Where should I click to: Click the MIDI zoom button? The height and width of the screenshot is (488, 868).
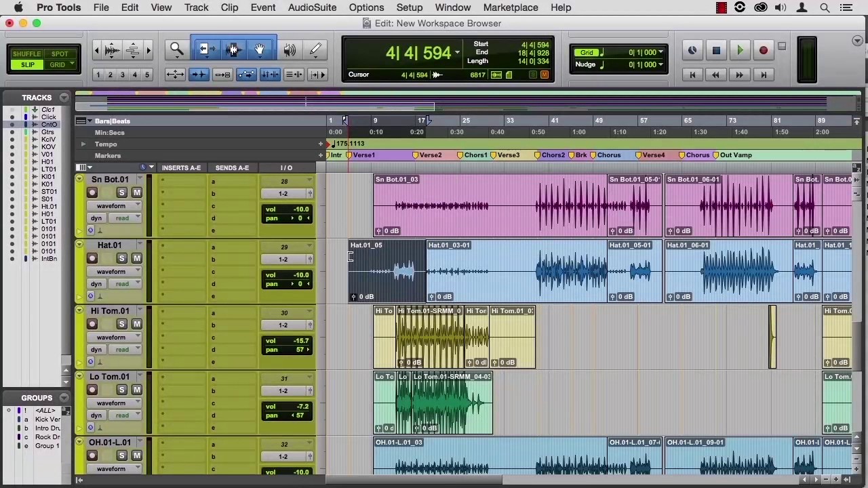[133, 50]
